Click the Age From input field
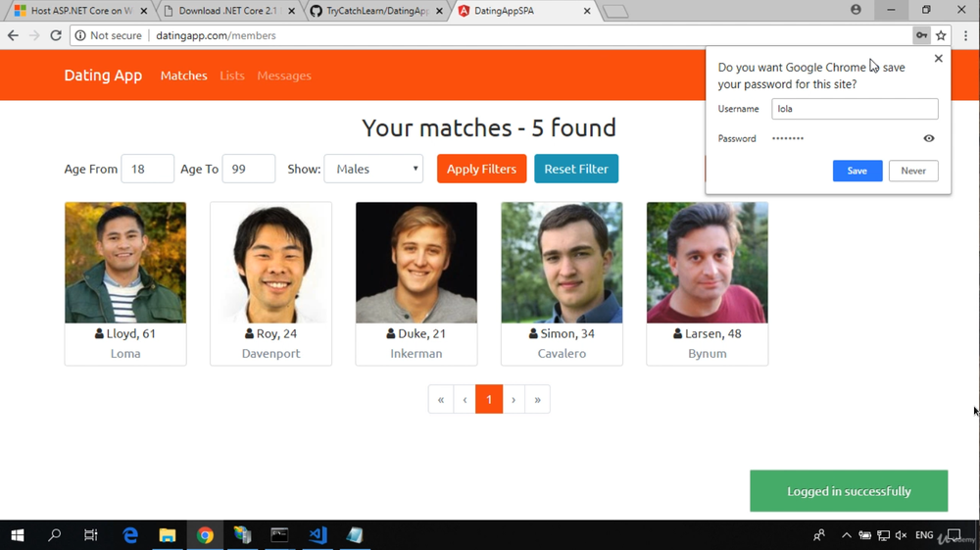This screenshot has height=550, width=980. pos(148,169)
